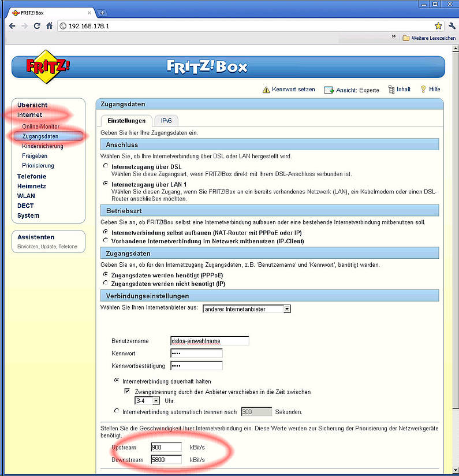Open the Chrome wrench settings menu

click(x=451, y=26)
